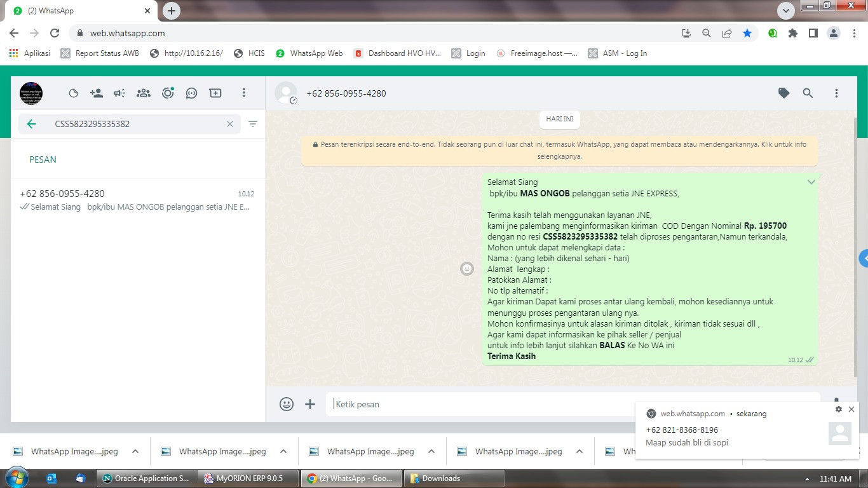Viewport: 868px width, 488px height.
Task: Open the Login bookmark
Action: (x=468, y=53)
